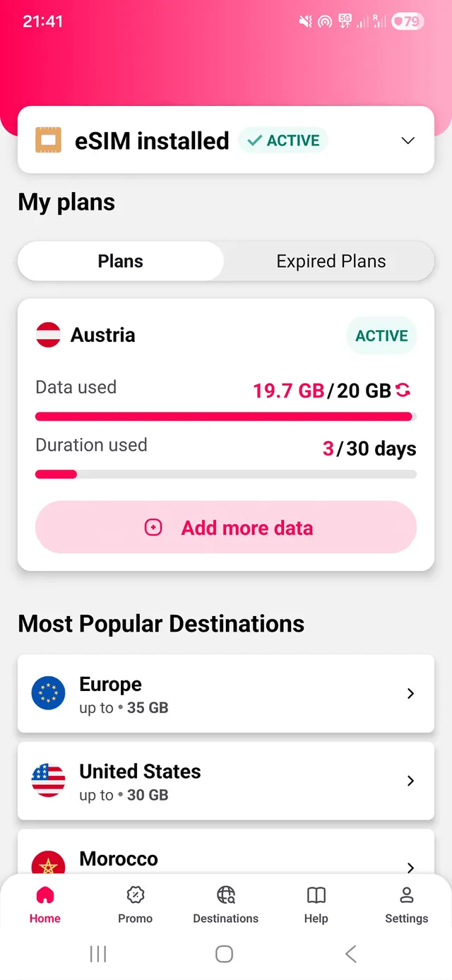This screenshot has width=452, height=980.
Task: Select the United States flag icon
Action: [x=48, y=781]
